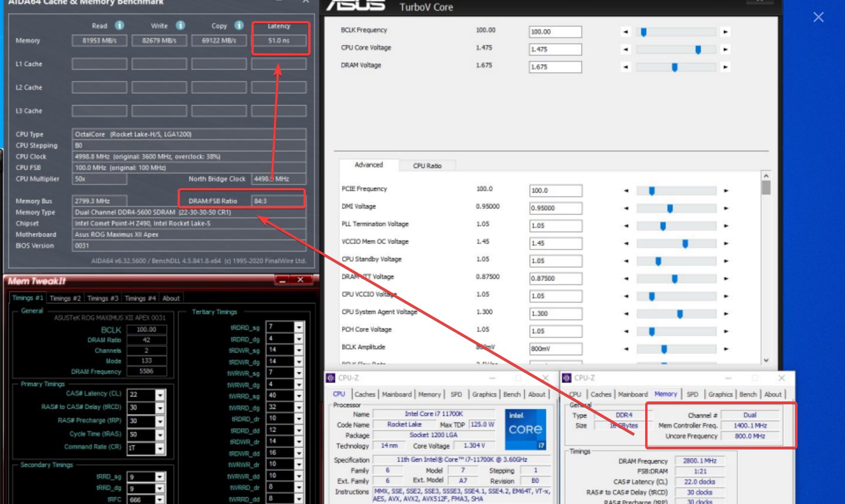This screenshot has height=504, width=845.
Task: Click left arrow of PCIE Frequency slider
Action: pyautogui.click(x=626, y=190)
